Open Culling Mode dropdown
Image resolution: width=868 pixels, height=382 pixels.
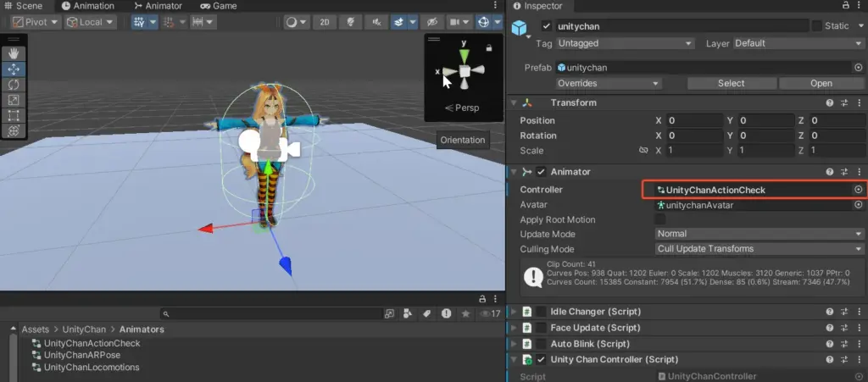click(759, 249)
